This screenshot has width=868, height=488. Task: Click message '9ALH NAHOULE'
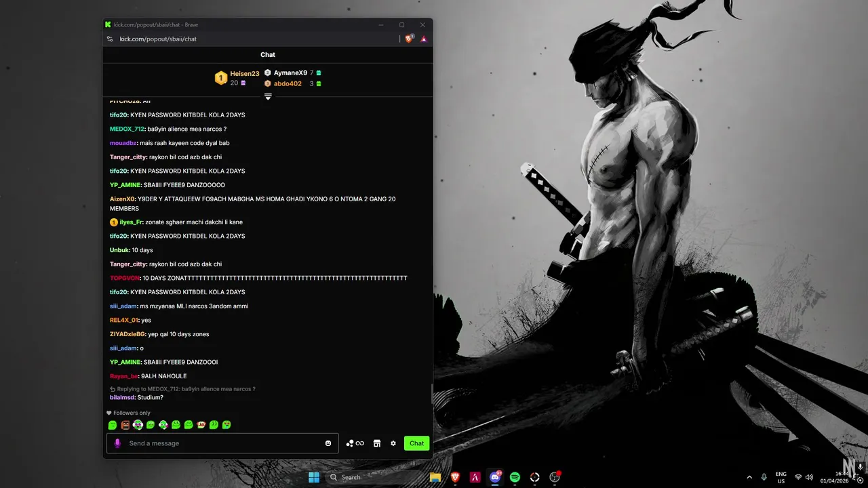pos(164,376)
